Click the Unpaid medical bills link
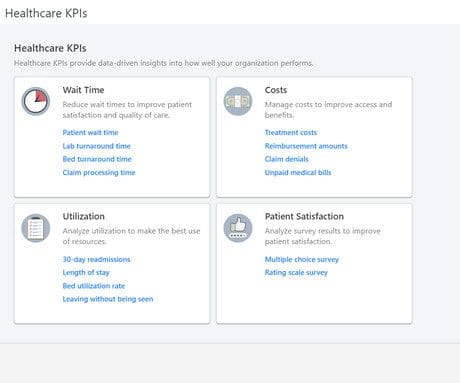The height and width of the screenshot is (383, 460). 298,173
